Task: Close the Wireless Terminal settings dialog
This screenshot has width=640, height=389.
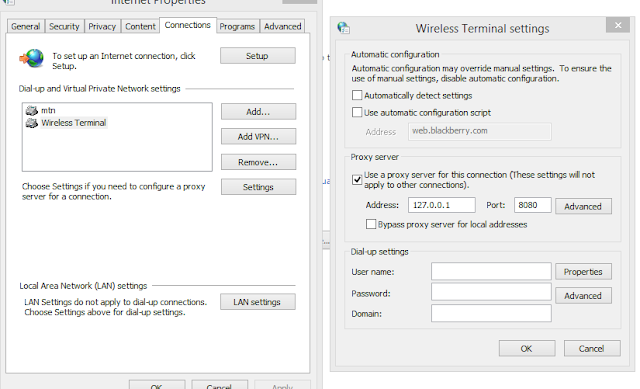Action: (x=618, y=25)
